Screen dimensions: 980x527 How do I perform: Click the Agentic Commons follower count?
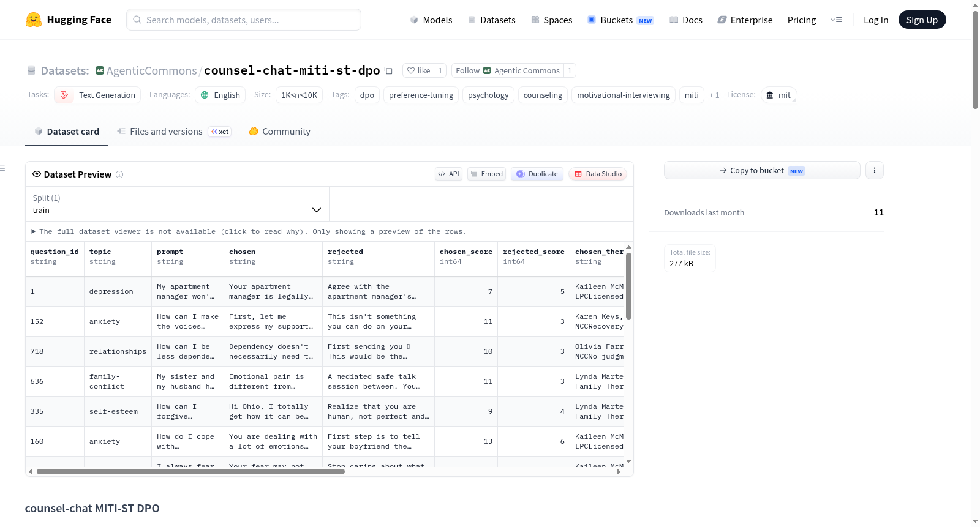tap(570, 70)
